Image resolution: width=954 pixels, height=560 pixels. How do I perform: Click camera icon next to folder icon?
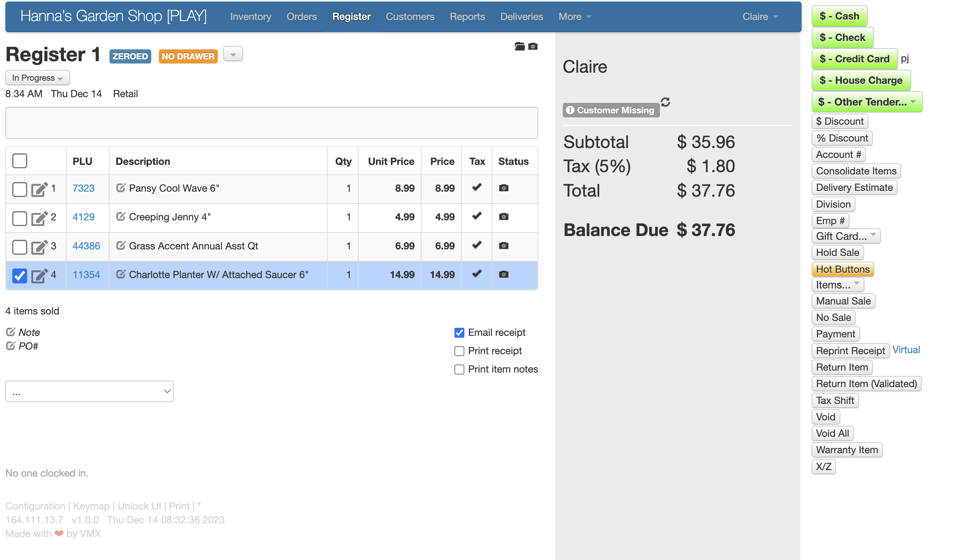tap(533, 46)
